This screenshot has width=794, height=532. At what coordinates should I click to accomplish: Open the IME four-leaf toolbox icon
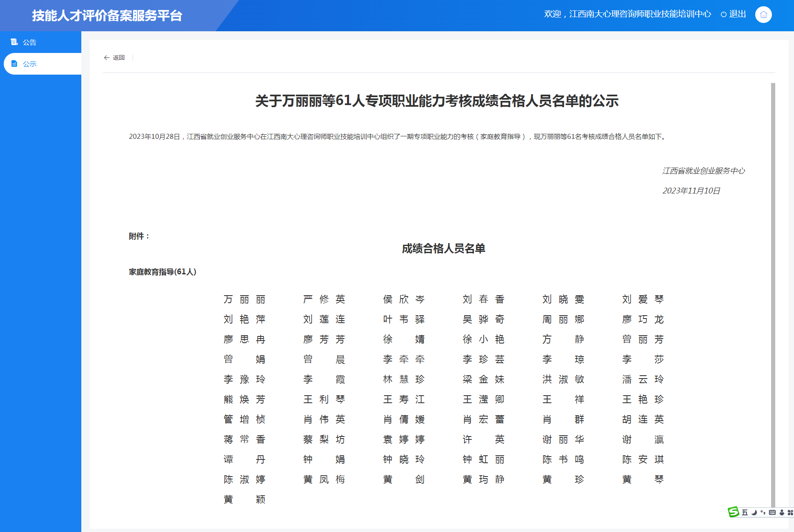tap(790, 512)
